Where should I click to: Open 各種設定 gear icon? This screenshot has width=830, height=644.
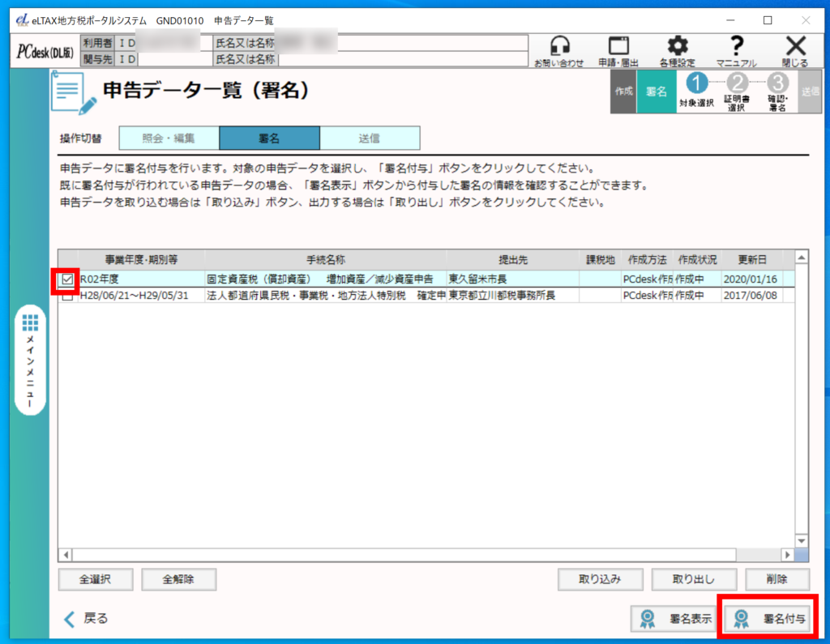677,47
